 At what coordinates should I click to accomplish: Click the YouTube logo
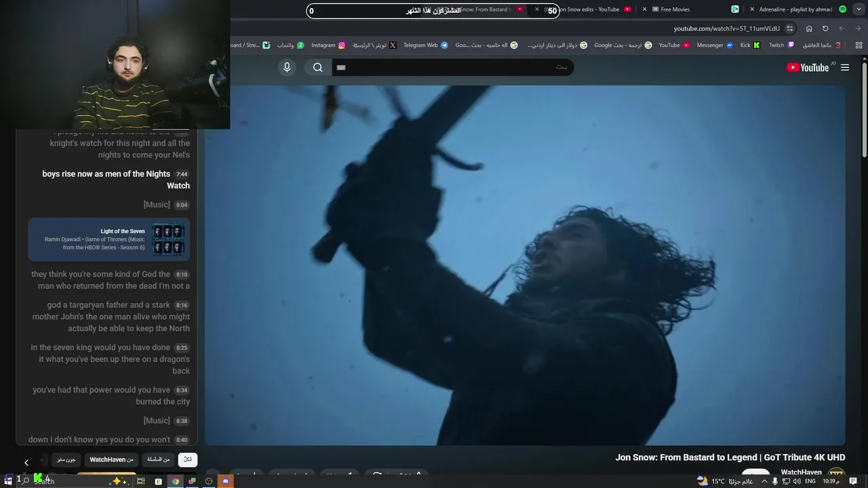pos(808,67)
